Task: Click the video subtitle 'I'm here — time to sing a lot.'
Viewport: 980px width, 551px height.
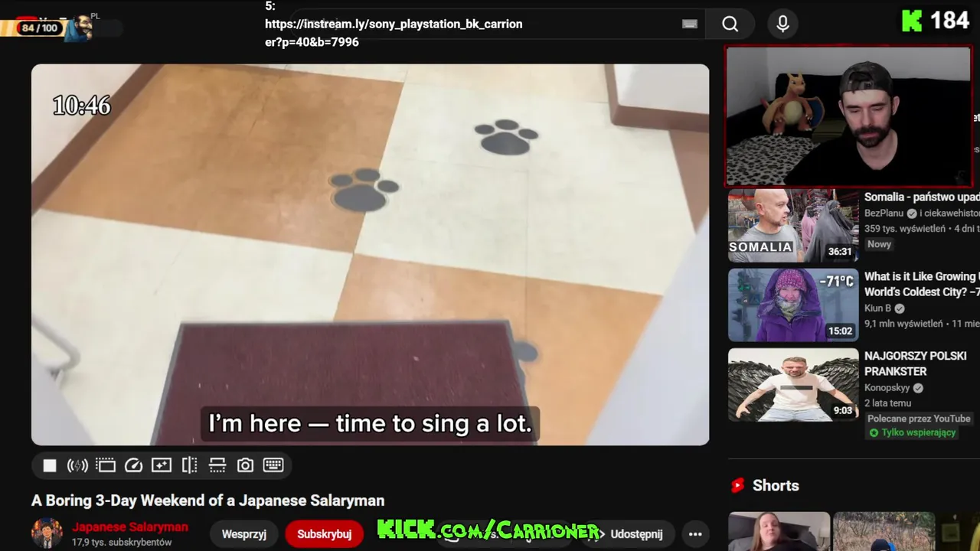Action: (x=370, y=424)
